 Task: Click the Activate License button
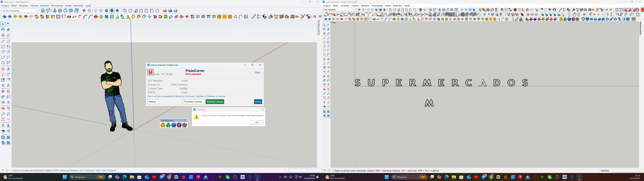pos(215,102)
